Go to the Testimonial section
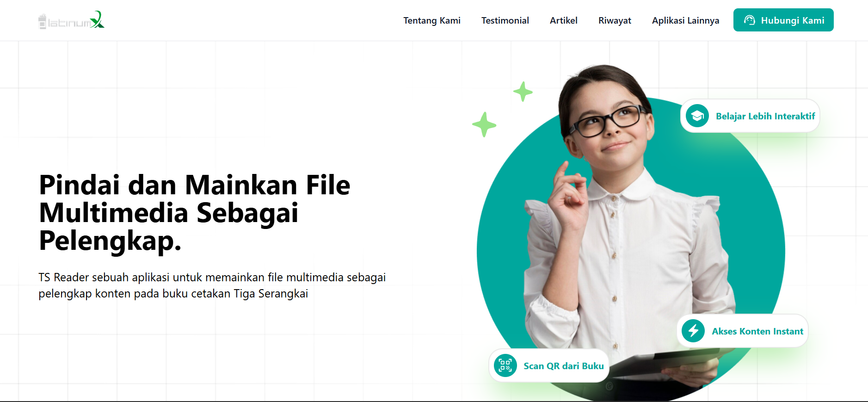 tap(505, 20)
